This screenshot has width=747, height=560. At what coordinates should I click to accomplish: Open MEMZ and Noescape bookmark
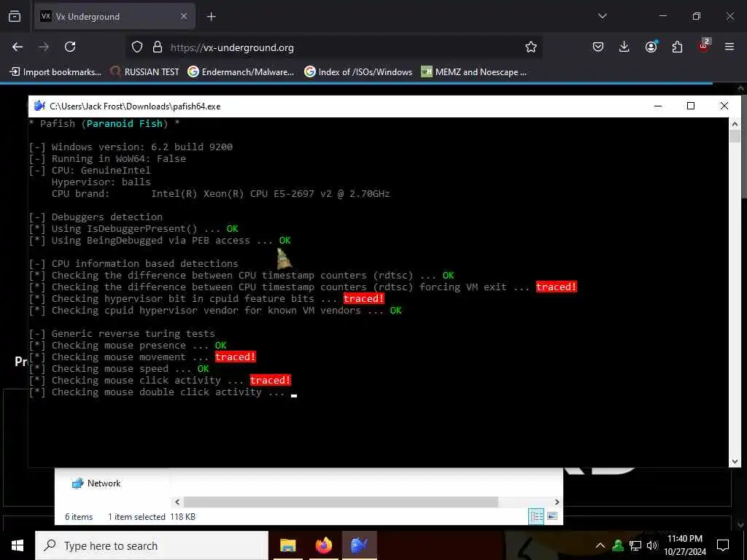pyautogui.click(x=474, y=72)
